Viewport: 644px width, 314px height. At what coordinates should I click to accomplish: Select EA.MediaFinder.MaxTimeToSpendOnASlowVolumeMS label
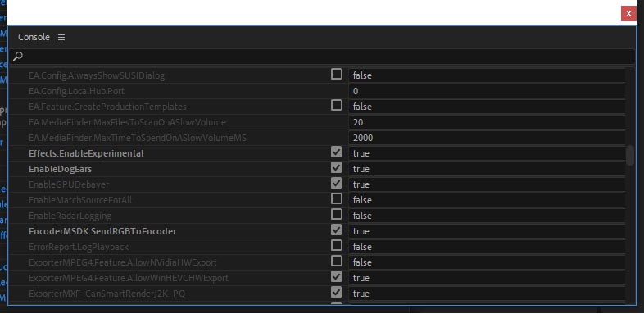(137, 138)
